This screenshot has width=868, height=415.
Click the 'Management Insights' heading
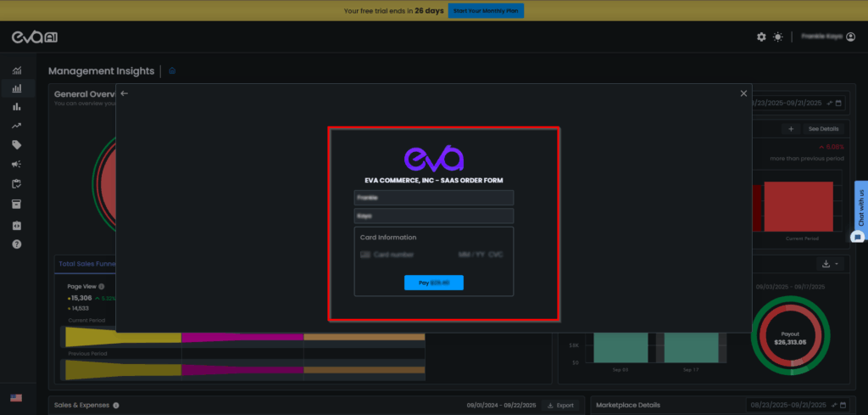(x=102, y=71)
